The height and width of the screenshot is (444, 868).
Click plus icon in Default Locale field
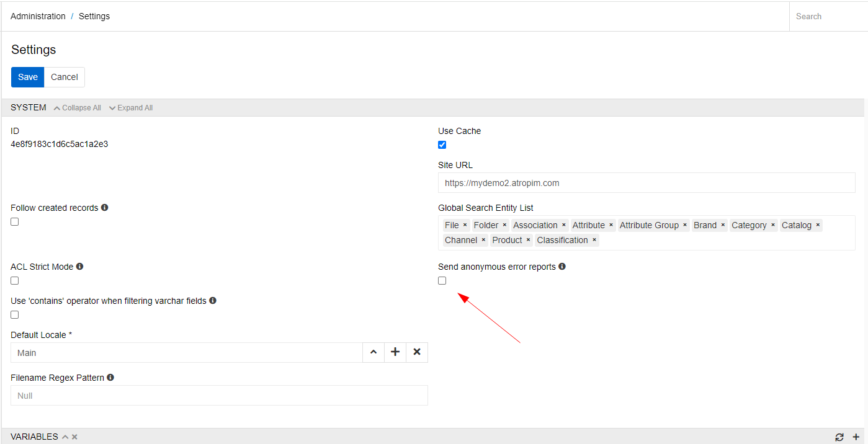395,352
